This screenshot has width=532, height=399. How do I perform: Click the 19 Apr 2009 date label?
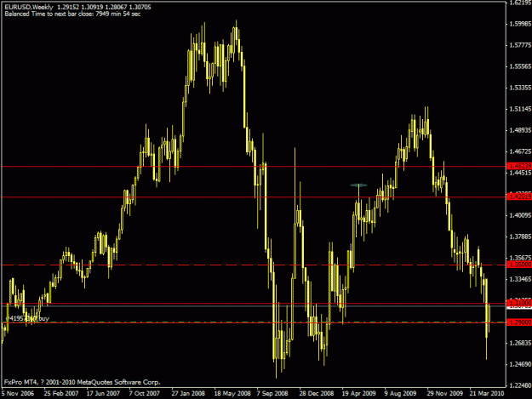(x=358, y=393)
